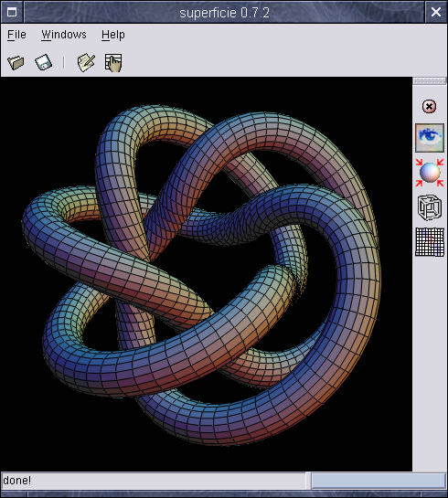
Task: Open the script editor pencil icon
Action: 86,62
